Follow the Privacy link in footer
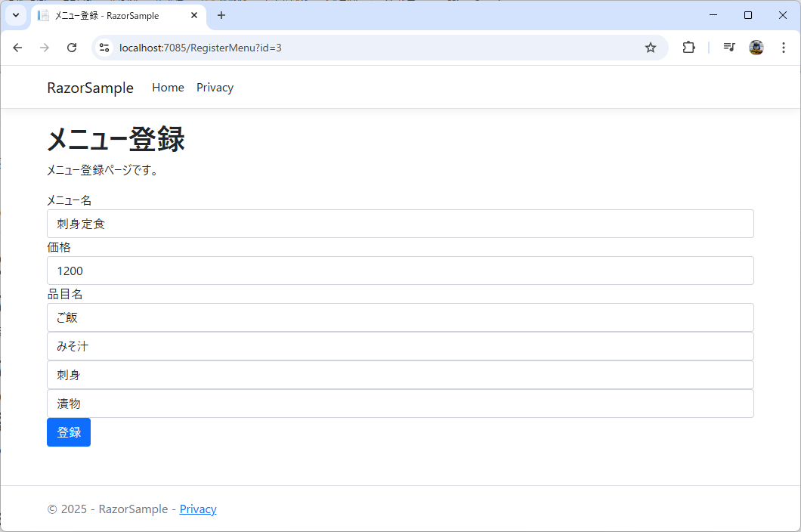The width and height of the screenshot is (801, 532). click(198, 509)
